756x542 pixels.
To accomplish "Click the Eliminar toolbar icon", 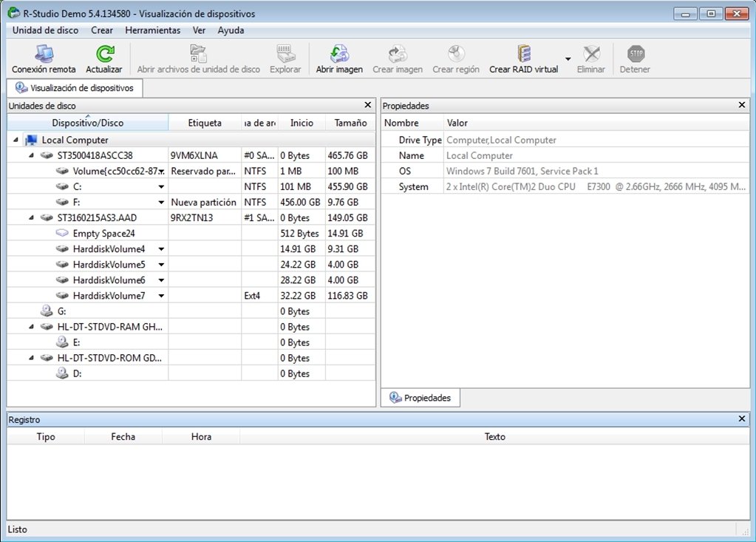I will click(591, 53).
